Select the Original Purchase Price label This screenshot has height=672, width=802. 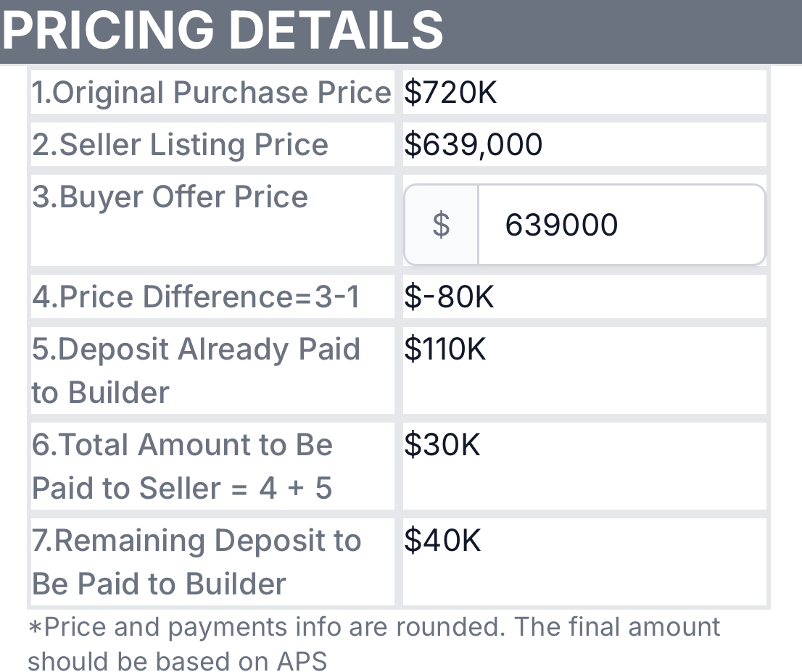point(211,93)
